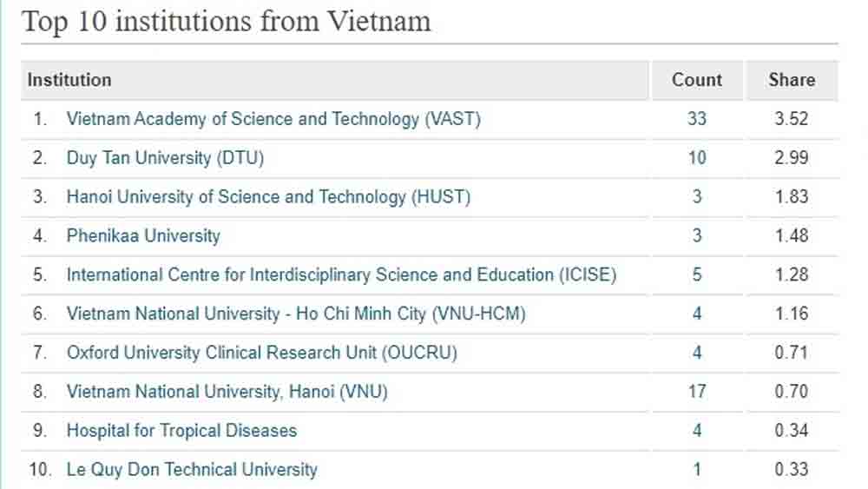Open Oxford University Clinical Research Unit link
The image size is (868, 489).
click(262, 353)
